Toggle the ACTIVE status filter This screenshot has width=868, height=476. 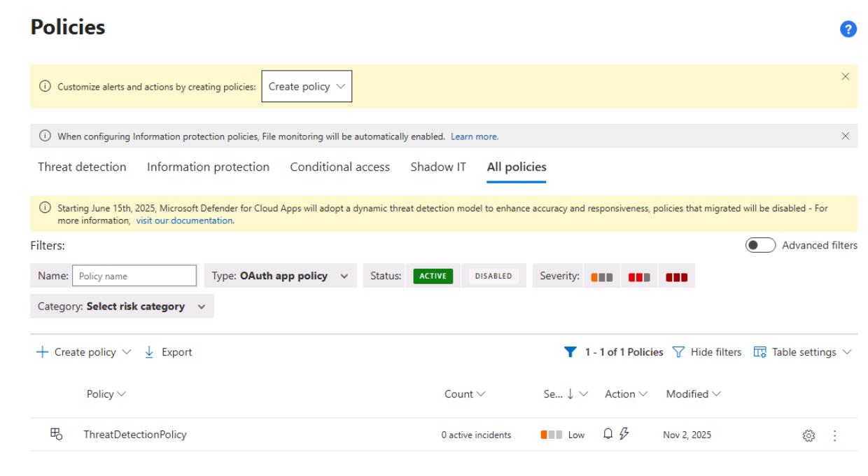click(x=433, y=276)
